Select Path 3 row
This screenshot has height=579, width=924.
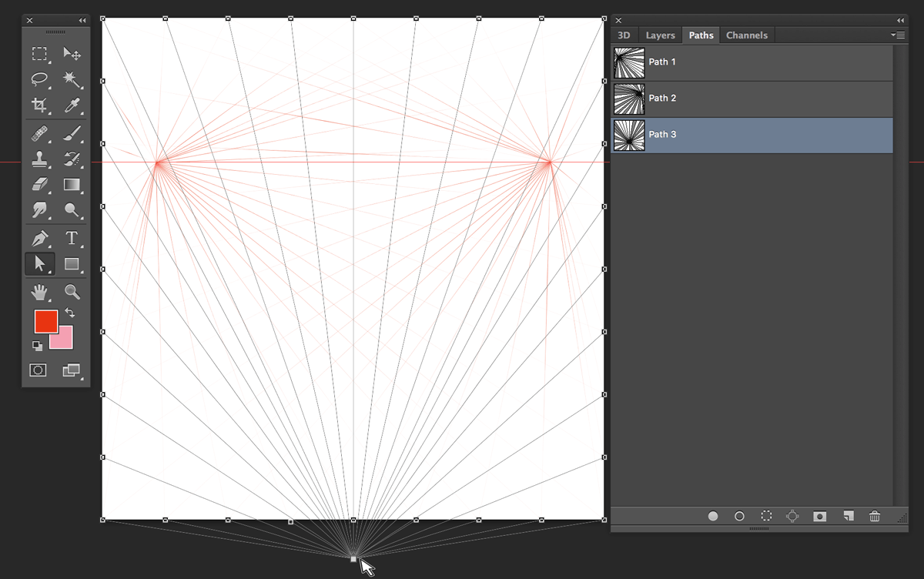pyautogui.click(x=752, y=135)
